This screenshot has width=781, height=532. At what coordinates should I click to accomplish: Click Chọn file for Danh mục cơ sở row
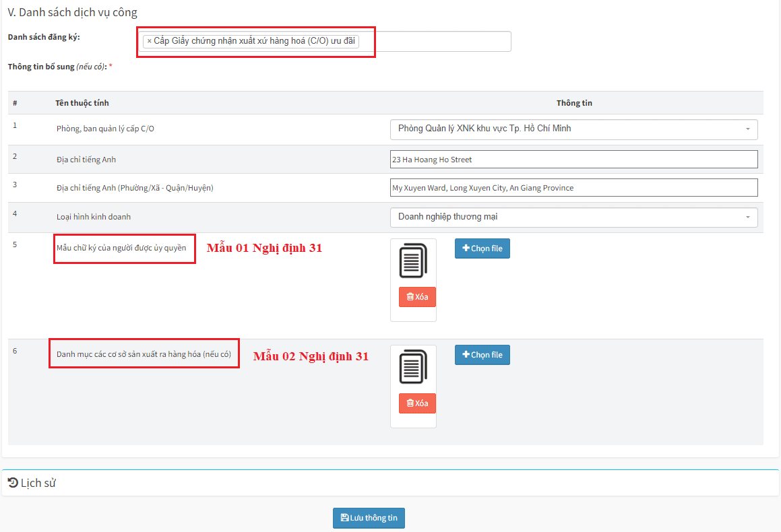(482, 355)
